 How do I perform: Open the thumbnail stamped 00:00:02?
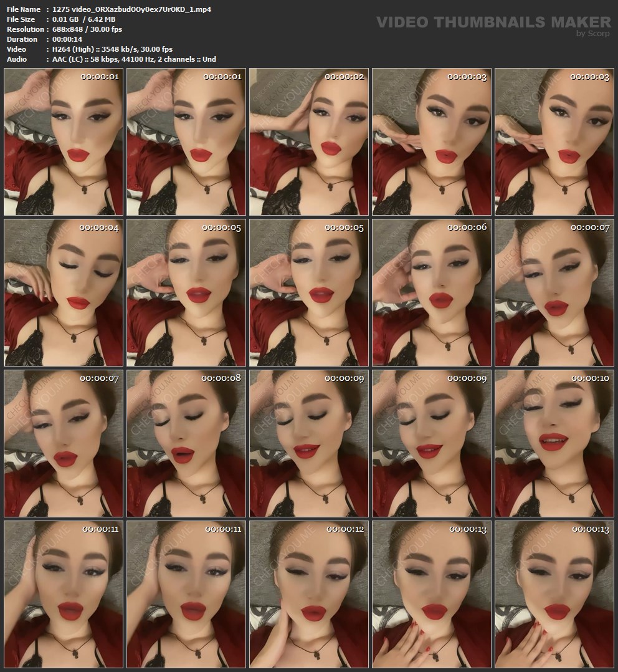(308, 142)
